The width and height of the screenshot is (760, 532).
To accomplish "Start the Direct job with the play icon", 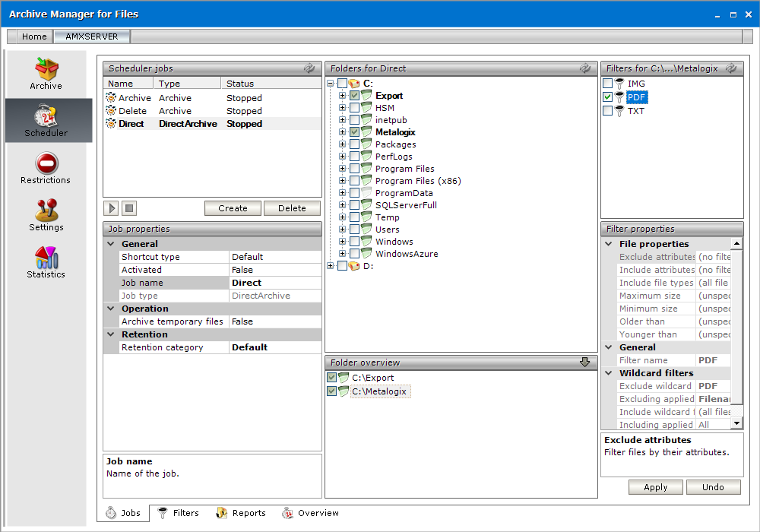I will pos(111,207).
